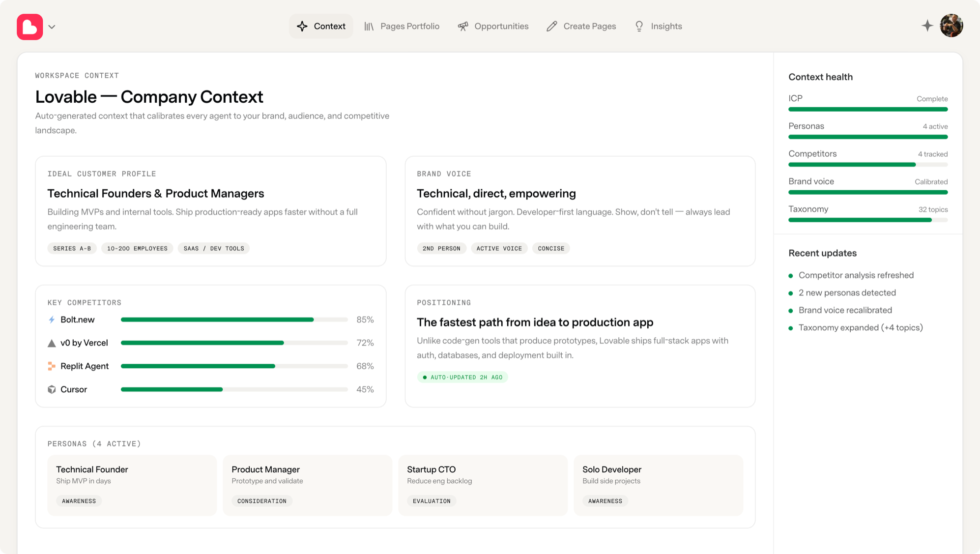Click the 'Calibrated' brand voice status
The image size is (980, 554).
coord(931,182)
